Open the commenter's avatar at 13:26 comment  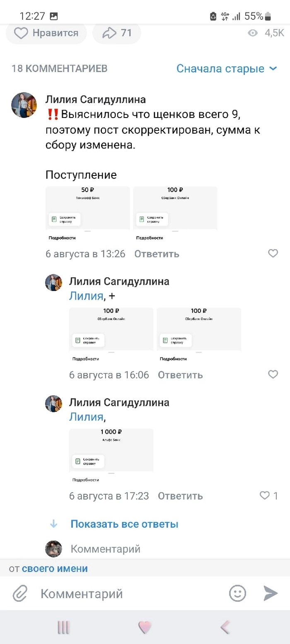click(24, 105)
